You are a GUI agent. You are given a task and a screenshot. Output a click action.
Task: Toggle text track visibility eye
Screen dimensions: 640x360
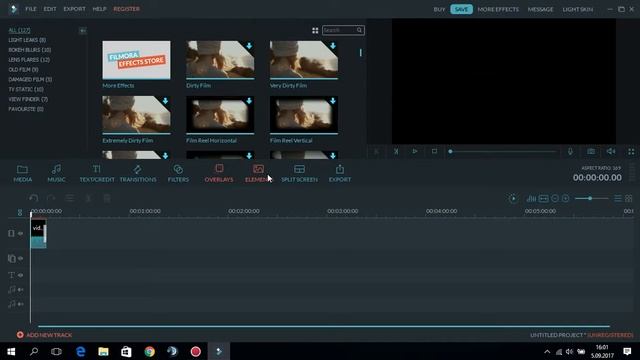pos(21,276)
